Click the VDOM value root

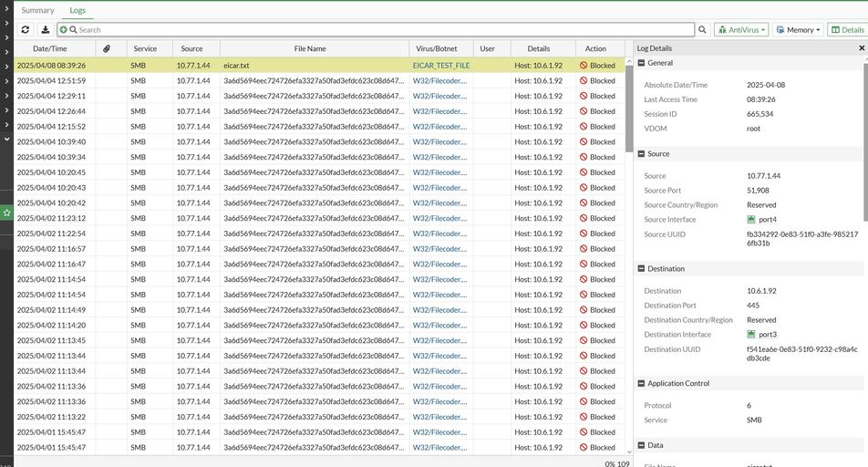[753, 129]
